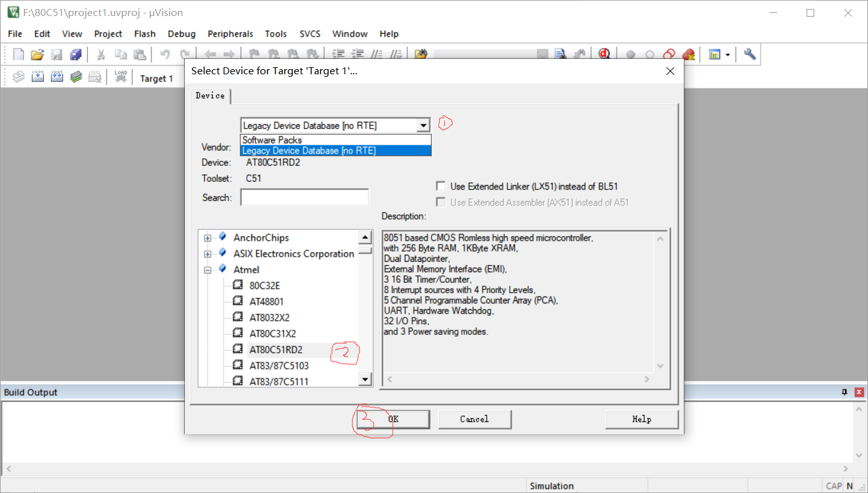This screenshot has height=493, width=868.
Task: Open the Configuration wrench icon
Action: [750, 54]
